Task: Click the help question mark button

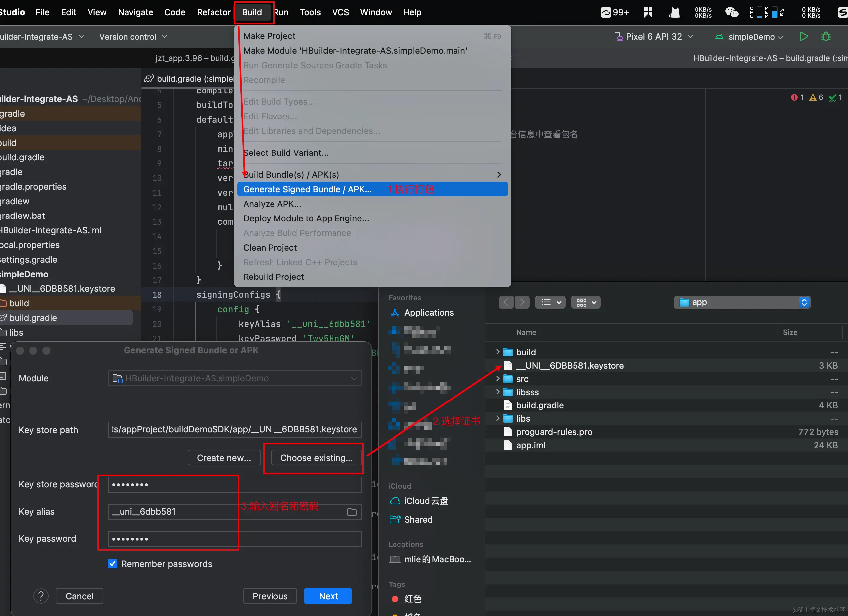Action: point(41,596)
